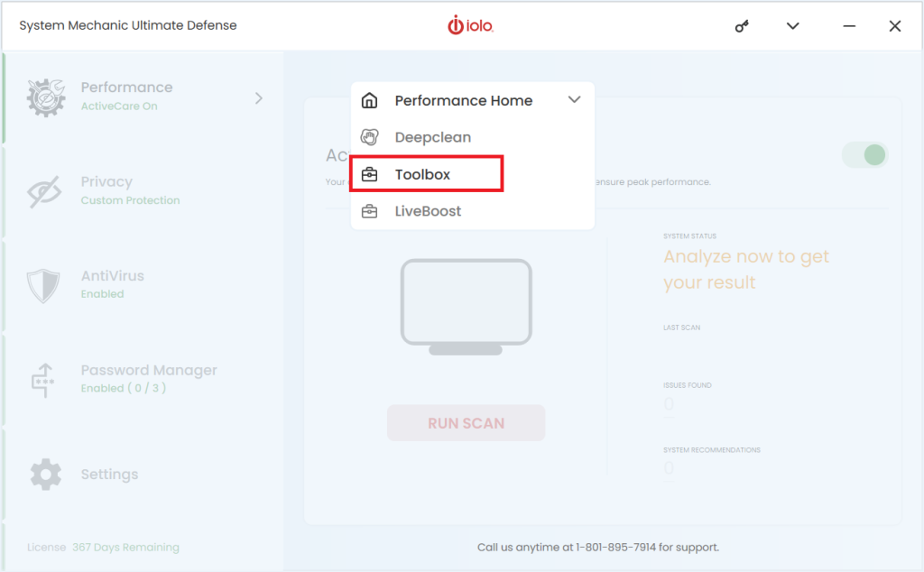This screenshot has width=924, height=572.
Task: Open the title bar chevron dropdown
Action: point(792,26)
